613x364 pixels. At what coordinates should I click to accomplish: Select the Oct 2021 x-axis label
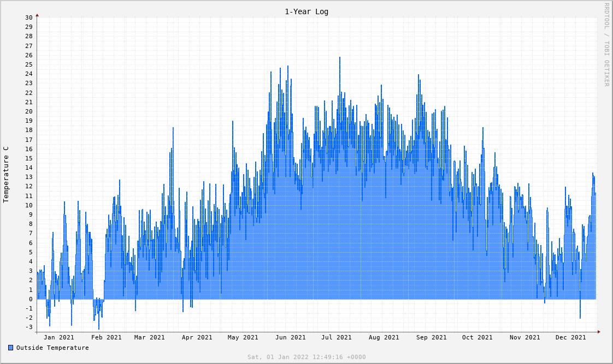point(477,337)
